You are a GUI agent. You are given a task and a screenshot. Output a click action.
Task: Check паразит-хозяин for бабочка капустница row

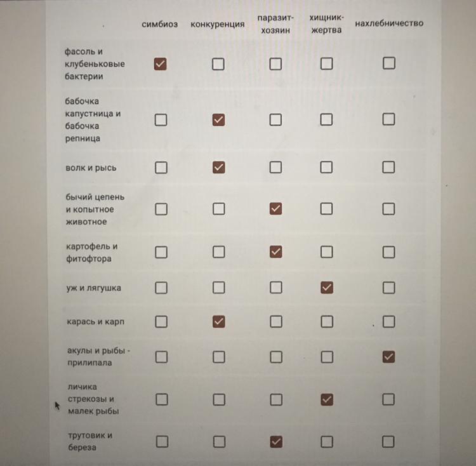(x=275, y=119)
